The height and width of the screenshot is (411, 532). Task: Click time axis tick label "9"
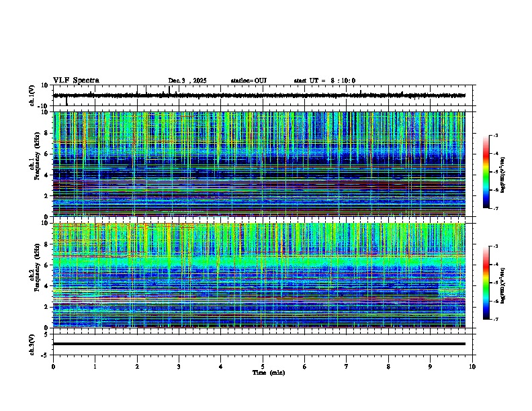(x=430, y=367)
